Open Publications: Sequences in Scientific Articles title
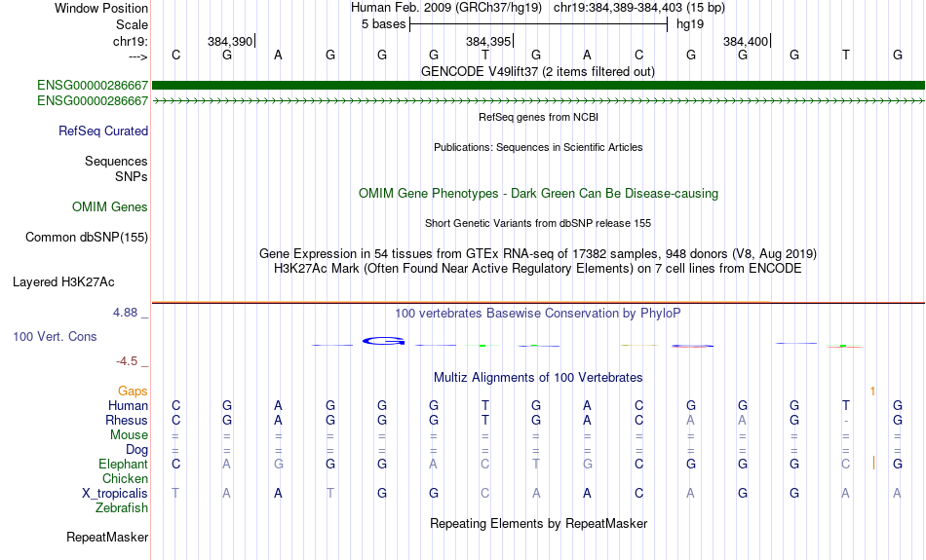The width and height of the screenshot is (926, 560). point(538,147)
